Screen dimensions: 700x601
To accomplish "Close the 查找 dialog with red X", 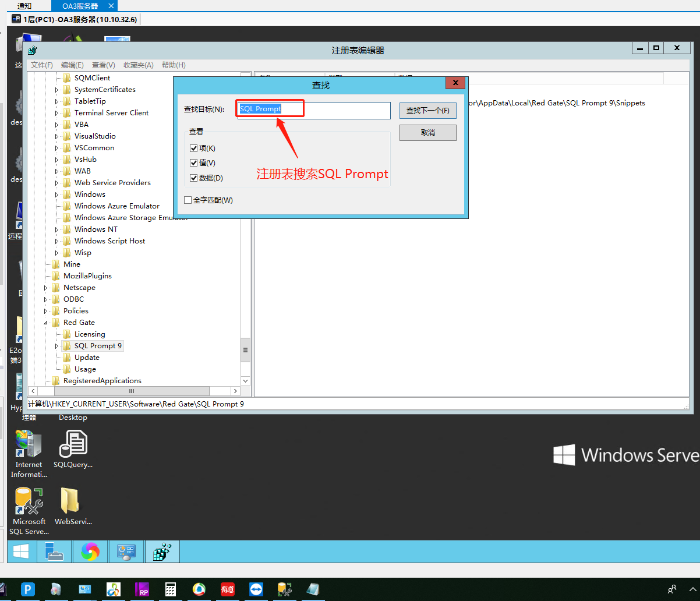I will coord(455,83).
